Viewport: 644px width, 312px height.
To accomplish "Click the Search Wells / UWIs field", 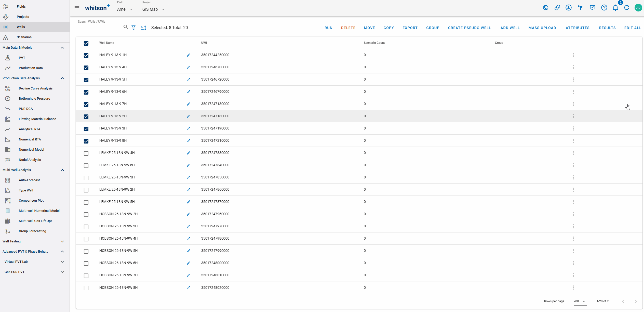I will point(100,27).
